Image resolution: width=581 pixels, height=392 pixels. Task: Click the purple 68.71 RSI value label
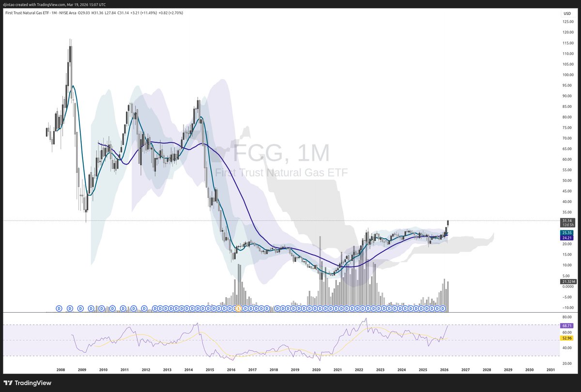pyautogui.click(x=567, y=326)
